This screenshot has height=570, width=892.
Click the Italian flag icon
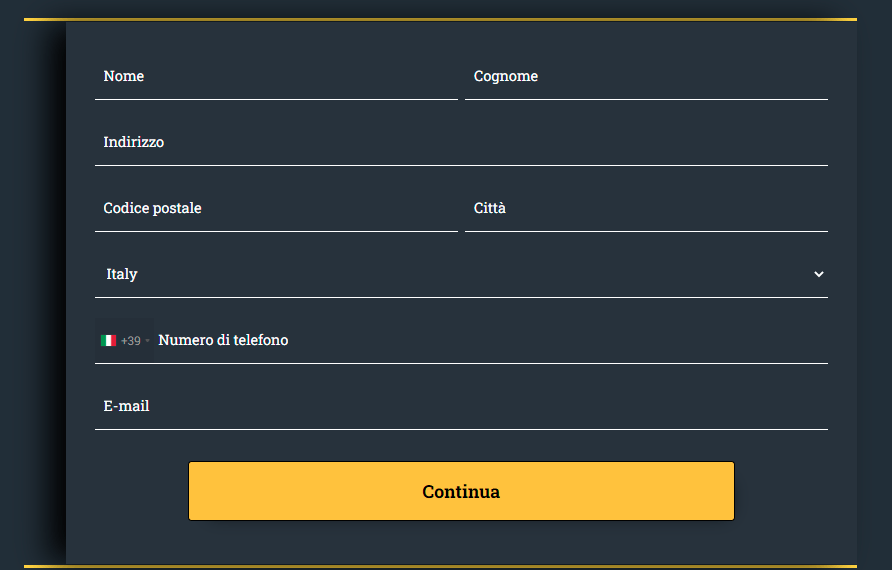(x=108, y=340)
